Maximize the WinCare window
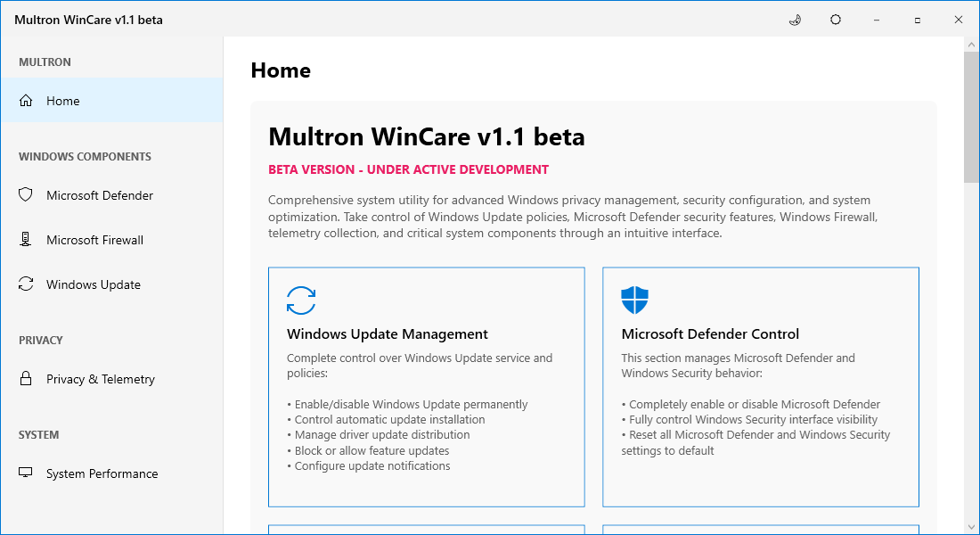Image resolution: width=980 pixels, height=535 pixels. [918, 20]
